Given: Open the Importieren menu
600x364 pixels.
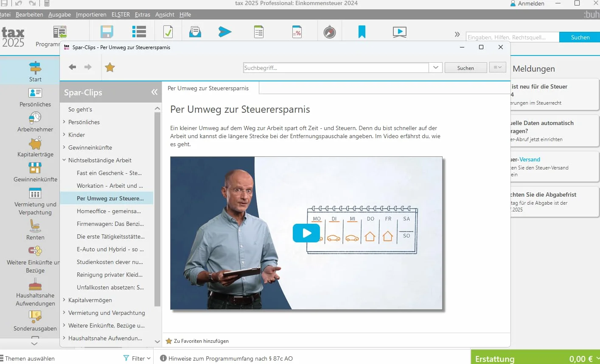Looking at the screenshot, I should (x=91, y=14).
